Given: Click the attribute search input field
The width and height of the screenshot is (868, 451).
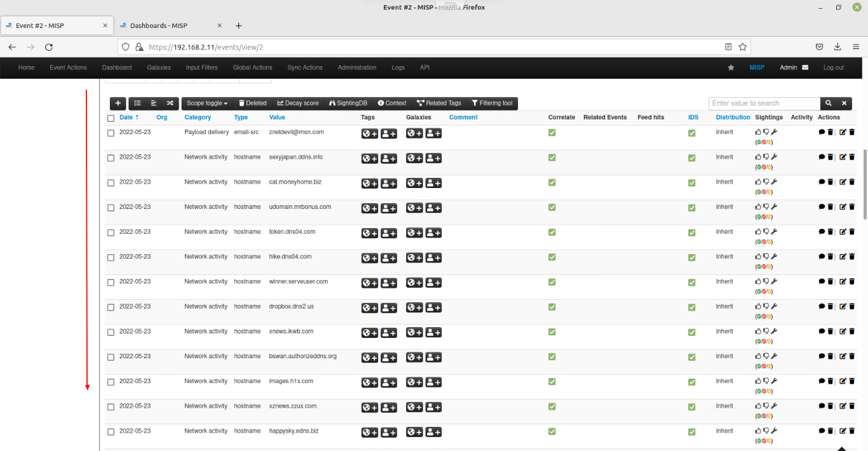Looking at the screenshot, I should pos(764,103).
